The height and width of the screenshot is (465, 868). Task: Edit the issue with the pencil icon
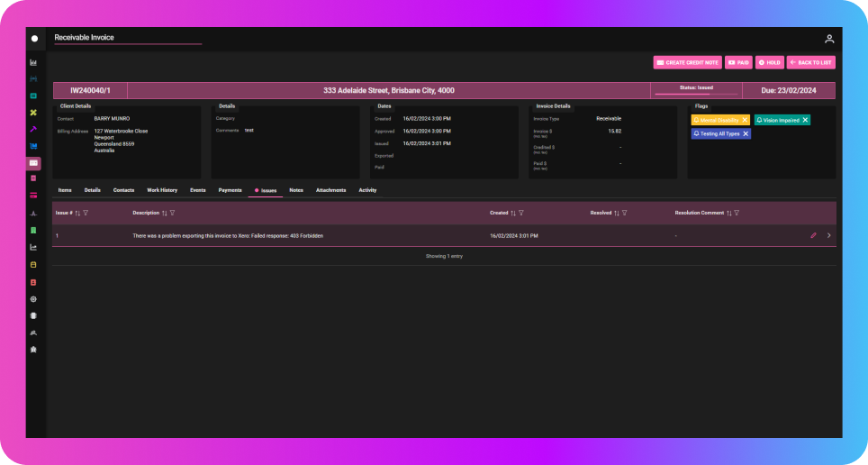coord(813,235)
